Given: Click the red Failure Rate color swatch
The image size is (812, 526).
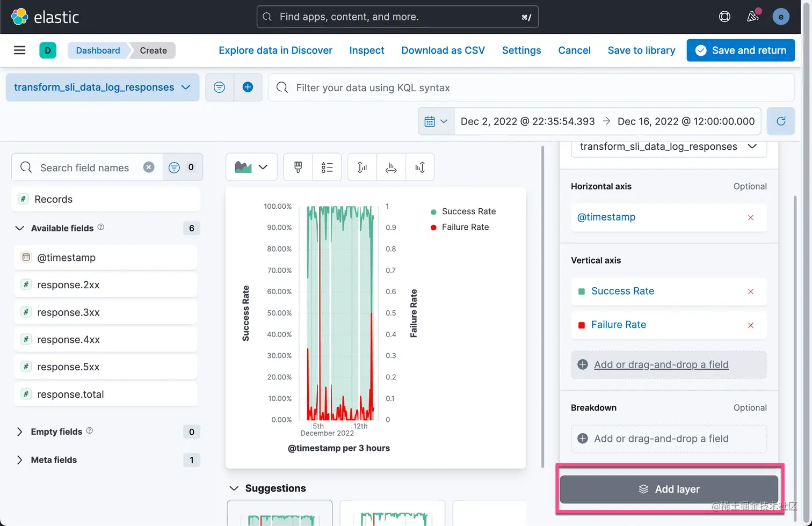Looking at the screenshot, I should point(581,325).
